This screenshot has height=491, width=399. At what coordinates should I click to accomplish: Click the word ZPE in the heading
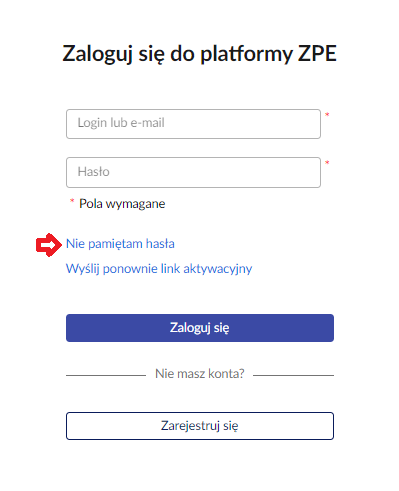point(317,53)
